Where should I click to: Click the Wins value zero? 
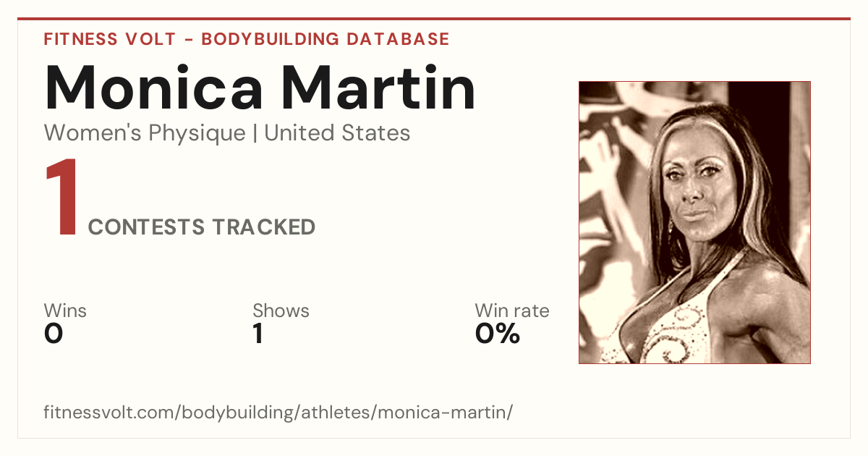54,334
